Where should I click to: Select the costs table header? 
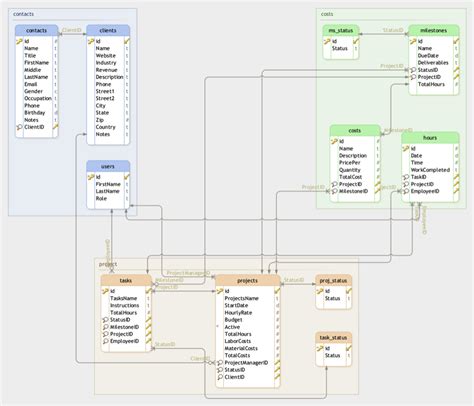click(355, 131)
